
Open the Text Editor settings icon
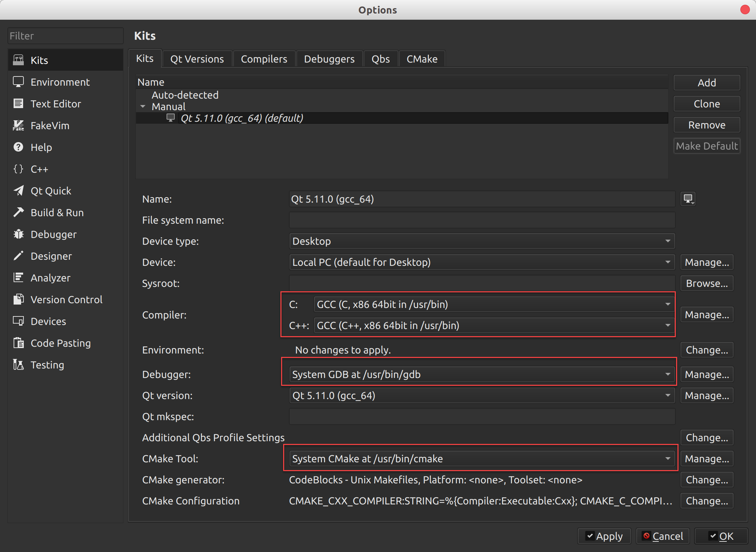pyautogui.click(x=18, y=104)
